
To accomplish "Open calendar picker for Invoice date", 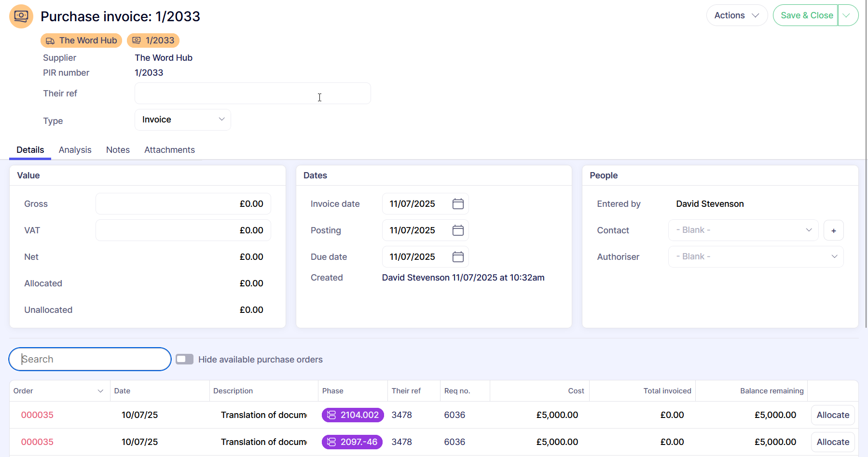I will [x=457, y=204].
